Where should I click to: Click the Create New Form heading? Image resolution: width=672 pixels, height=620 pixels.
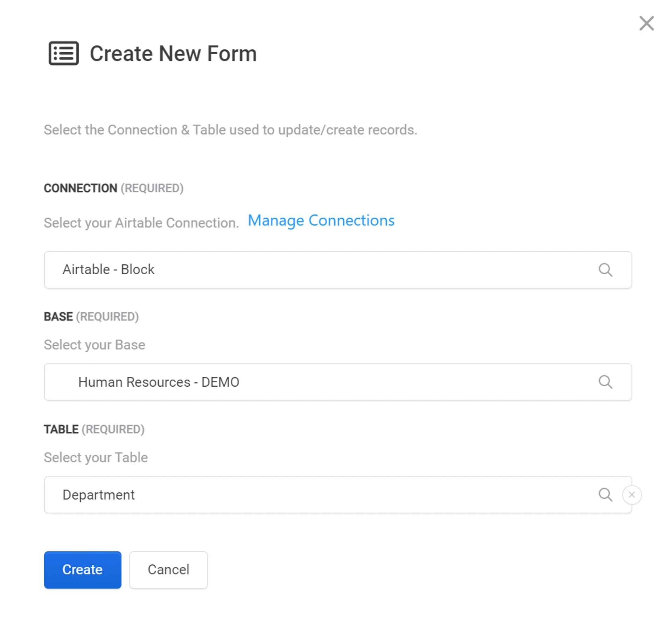click(173, 54)
